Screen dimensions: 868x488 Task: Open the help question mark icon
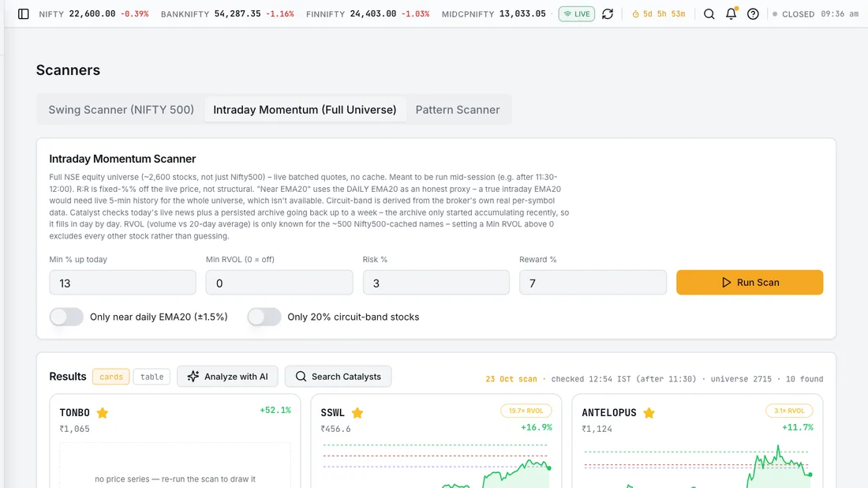click(753, 14)
